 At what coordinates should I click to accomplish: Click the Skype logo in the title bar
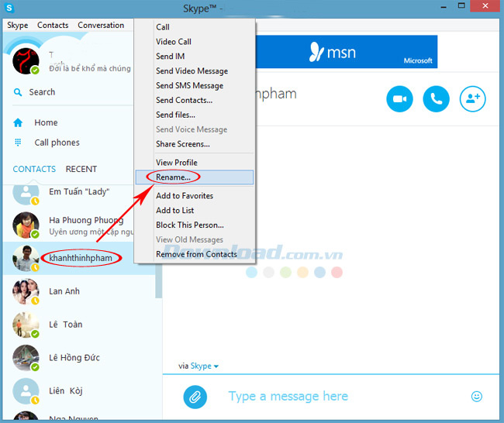[x=9, y=8]
